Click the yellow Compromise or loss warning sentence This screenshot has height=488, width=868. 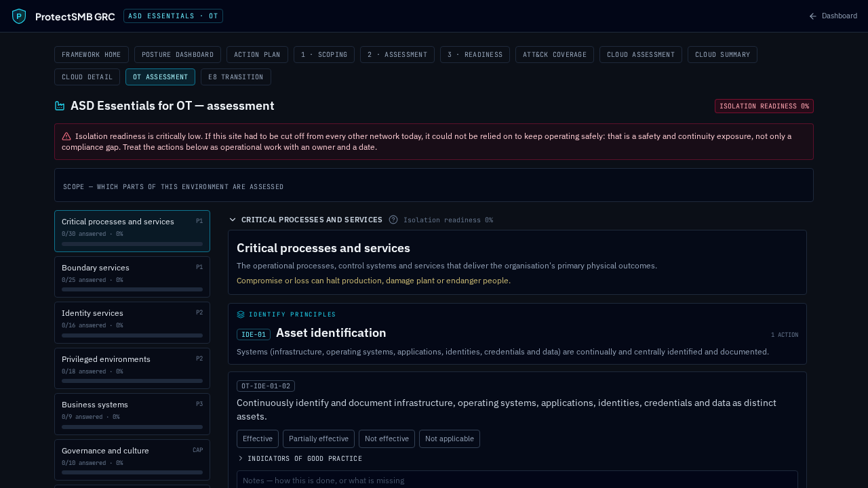pos(374,281)
